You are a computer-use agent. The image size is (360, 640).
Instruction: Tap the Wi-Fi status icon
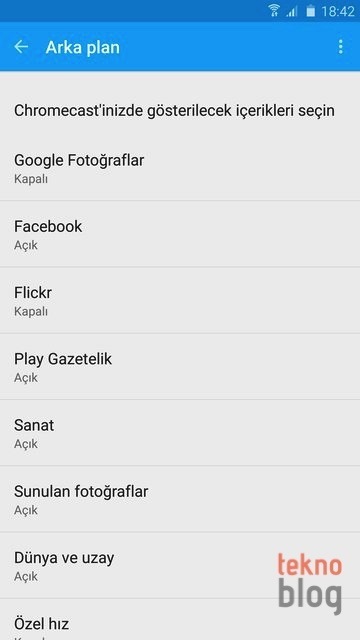tap(274, 11)
